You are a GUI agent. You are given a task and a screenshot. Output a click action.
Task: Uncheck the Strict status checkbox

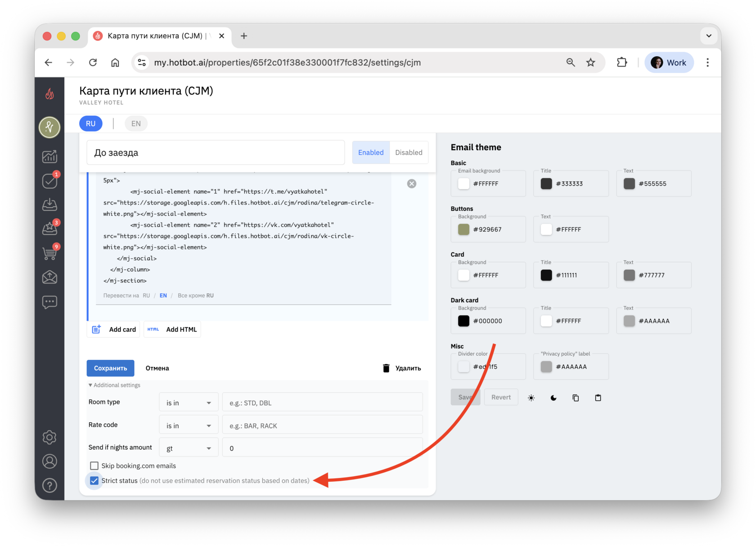pos(94,481)
